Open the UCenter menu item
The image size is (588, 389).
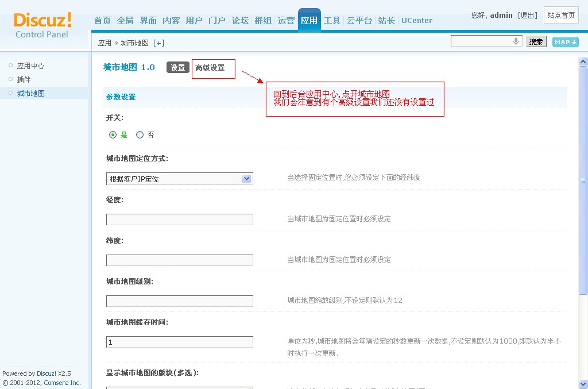point(417,21)
